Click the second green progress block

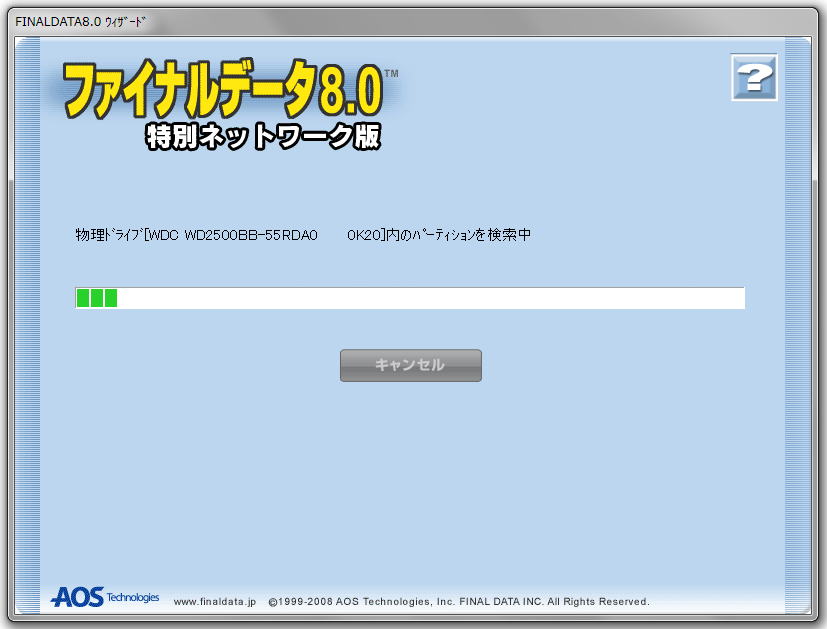tap(97, 298)
